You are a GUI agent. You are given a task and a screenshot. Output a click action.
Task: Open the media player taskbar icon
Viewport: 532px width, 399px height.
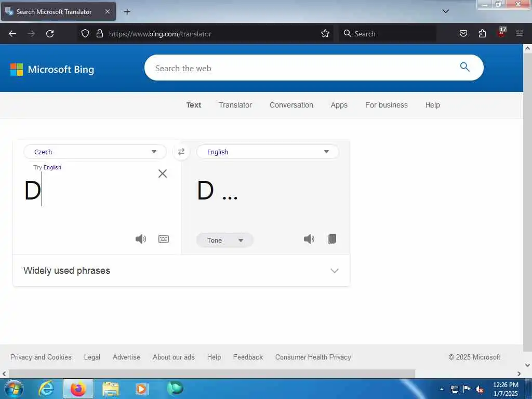point(141,389)
